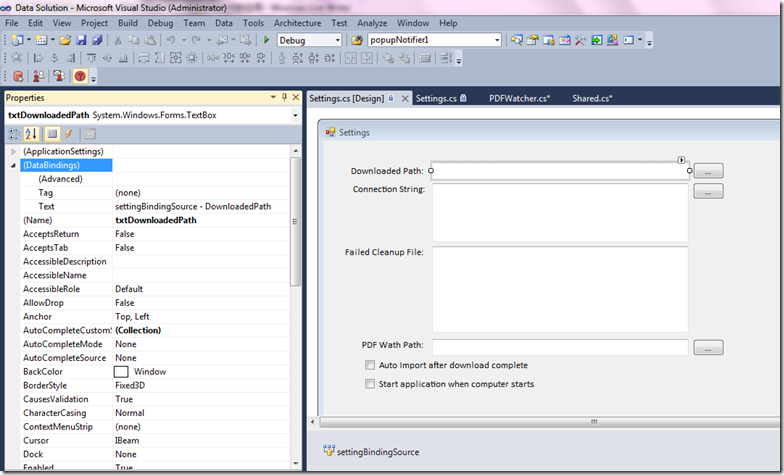Start debugging with the green play icon
The image size is (784, 475).
coord(266,40)
